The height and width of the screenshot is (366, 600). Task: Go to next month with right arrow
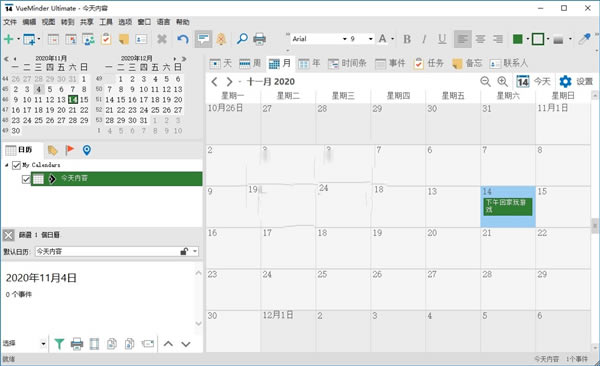[229, 82]
